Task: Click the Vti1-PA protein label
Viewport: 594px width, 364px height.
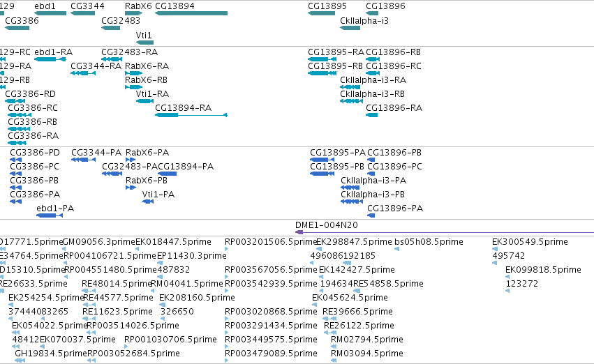Action: [x=158, y=195]
